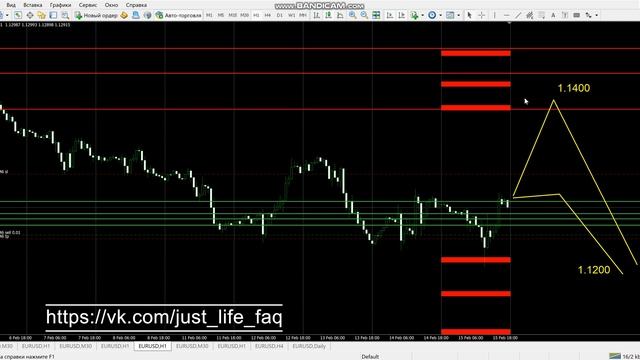Expand the periods dropdown arrow
640x360 pixels.
click(x=441, y=15)
